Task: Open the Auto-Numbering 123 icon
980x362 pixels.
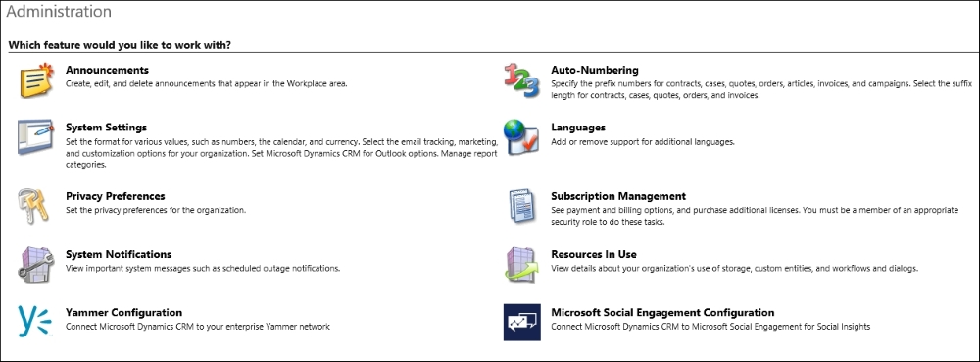Action: 521,80
